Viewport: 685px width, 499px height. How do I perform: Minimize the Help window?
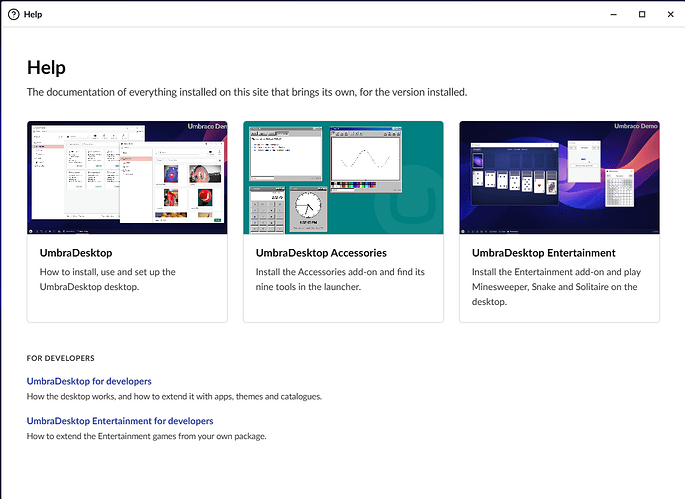[613, 14]
